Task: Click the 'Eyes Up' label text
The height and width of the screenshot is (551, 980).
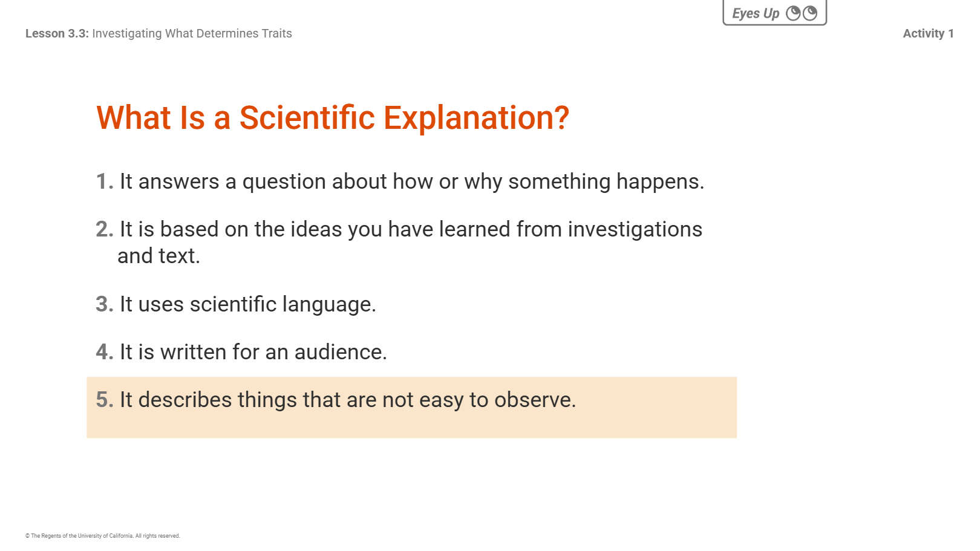Action: (x=756, y=14)
